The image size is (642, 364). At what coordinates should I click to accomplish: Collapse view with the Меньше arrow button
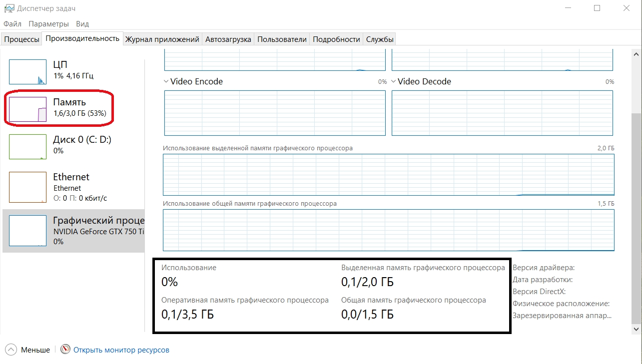coord(11,350)
